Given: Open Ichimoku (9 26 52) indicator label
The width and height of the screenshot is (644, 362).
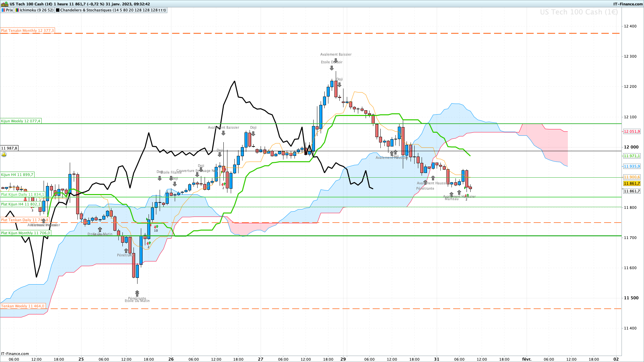Looking at the screenshot, I should click(x=34, y=10).
